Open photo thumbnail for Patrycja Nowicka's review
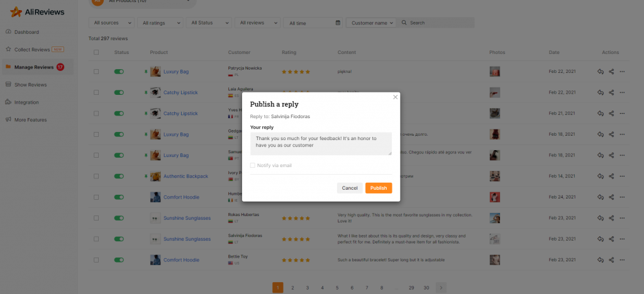The width and height of the screenshot is (644, 294). point(494,72)
